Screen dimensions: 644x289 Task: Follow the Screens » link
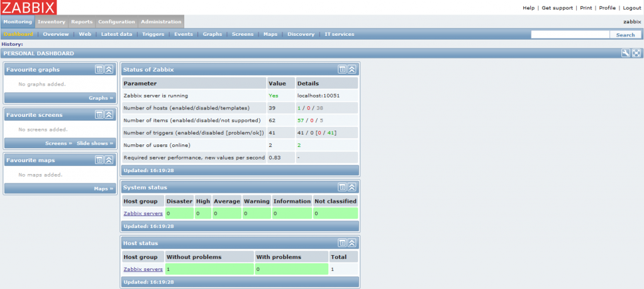pos(58,143)
